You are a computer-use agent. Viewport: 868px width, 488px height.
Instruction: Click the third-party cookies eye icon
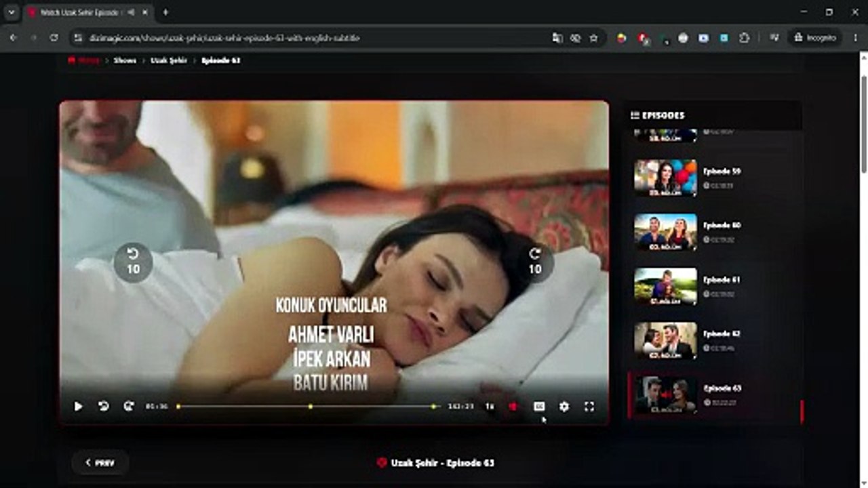coord(575,38)
